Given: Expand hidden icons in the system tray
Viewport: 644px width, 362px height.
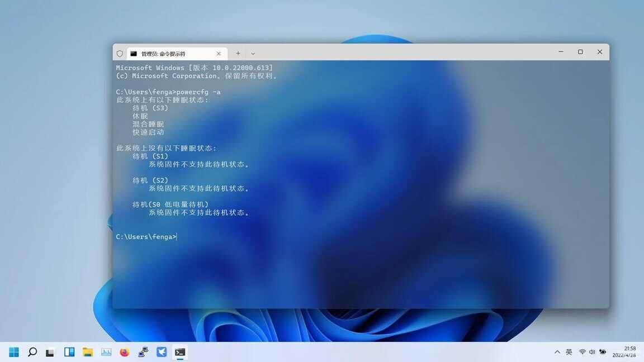Looking at the screenshot, I should (557, 352).
